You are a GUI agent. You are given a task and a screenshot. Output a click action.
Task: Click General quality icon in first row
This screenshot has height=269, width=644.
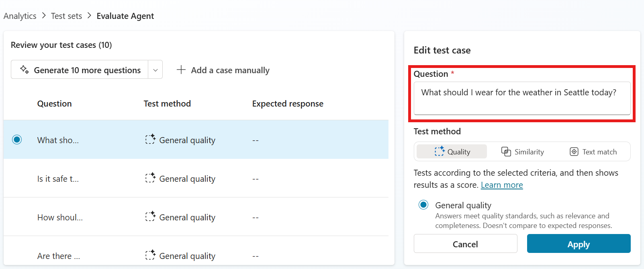point(150,140)
